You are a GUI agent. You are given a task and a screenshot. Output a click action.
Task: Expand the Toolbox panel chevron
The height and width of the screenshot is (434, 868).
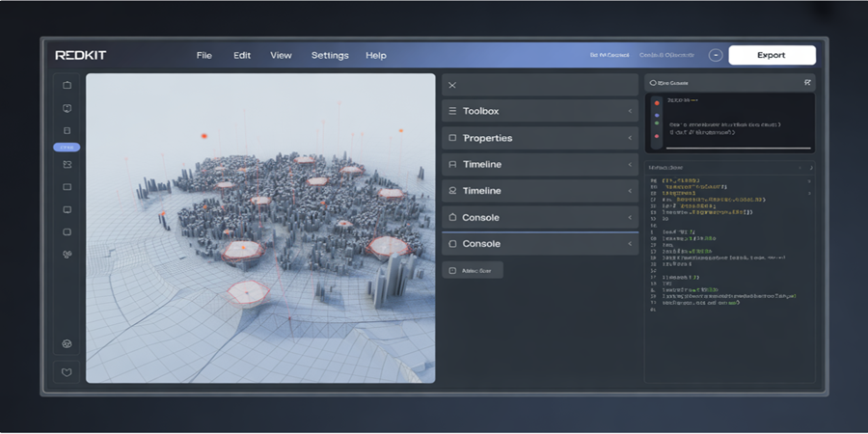pyautogui.click(x=630, y=111)
